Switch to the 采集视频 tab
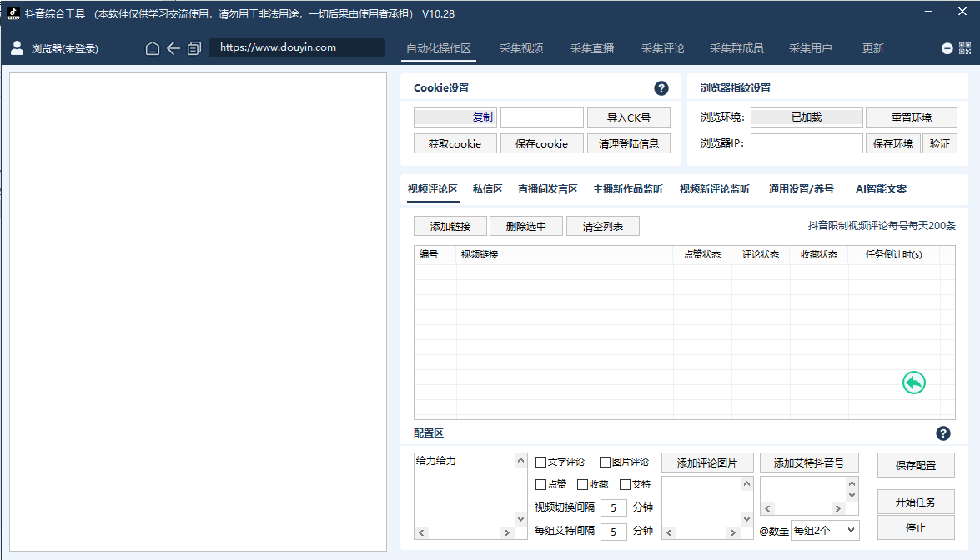This screenshot has width=980, height=560. tap(521, 48)
